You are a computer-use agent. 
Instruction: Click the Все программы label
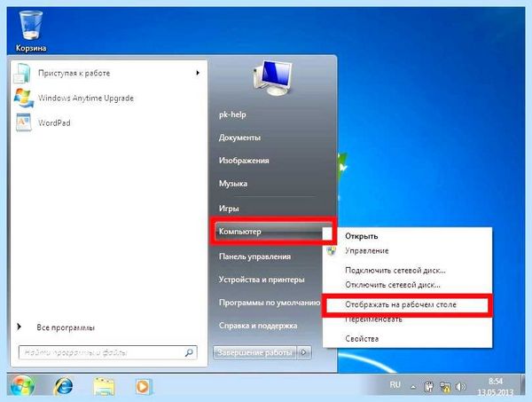[66, 327]
